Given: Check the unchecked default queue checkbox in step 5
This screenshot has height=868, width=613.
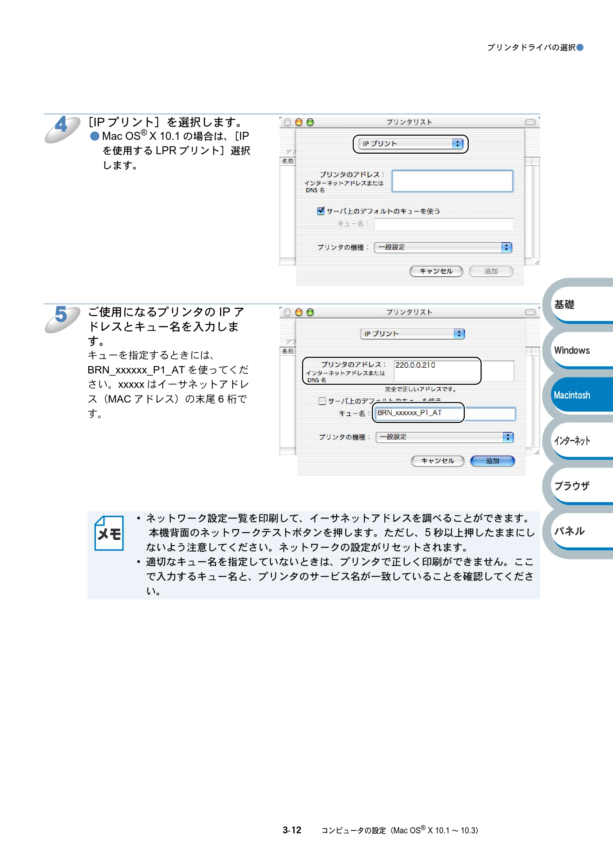Looking at the screenshot, I should coord(322,401).
